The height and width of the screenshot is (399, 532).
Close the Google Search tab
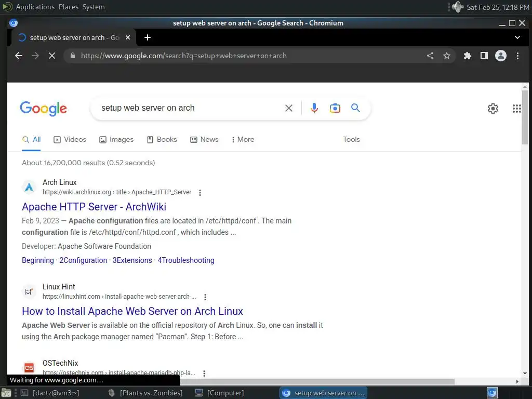(x=128, y=37)
